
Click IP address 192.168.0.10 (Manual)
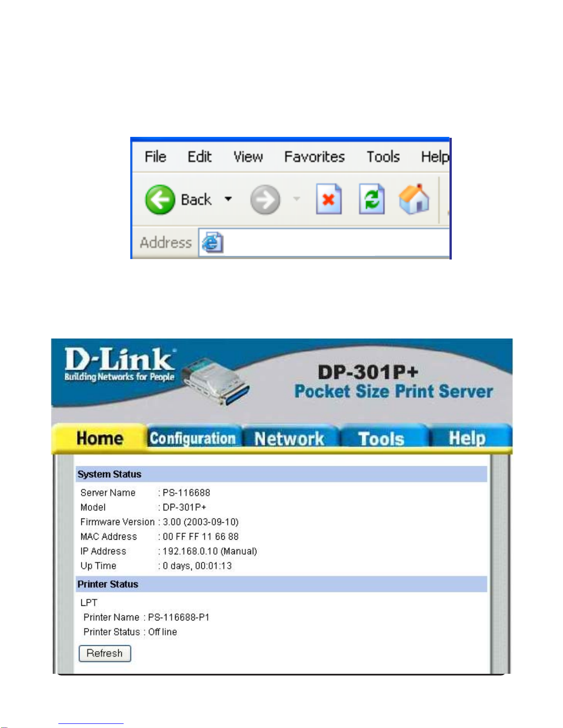[x=210, y=551]
